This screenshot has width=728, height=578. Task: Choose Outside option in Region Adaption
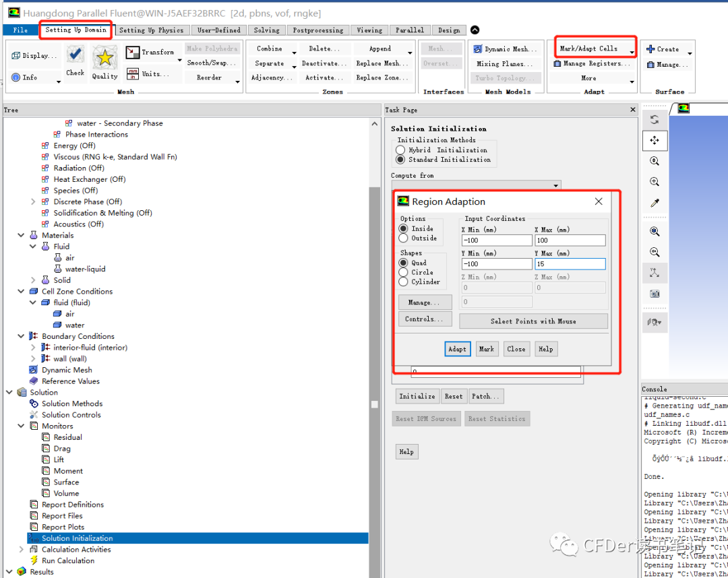click(x=404, y=238)
